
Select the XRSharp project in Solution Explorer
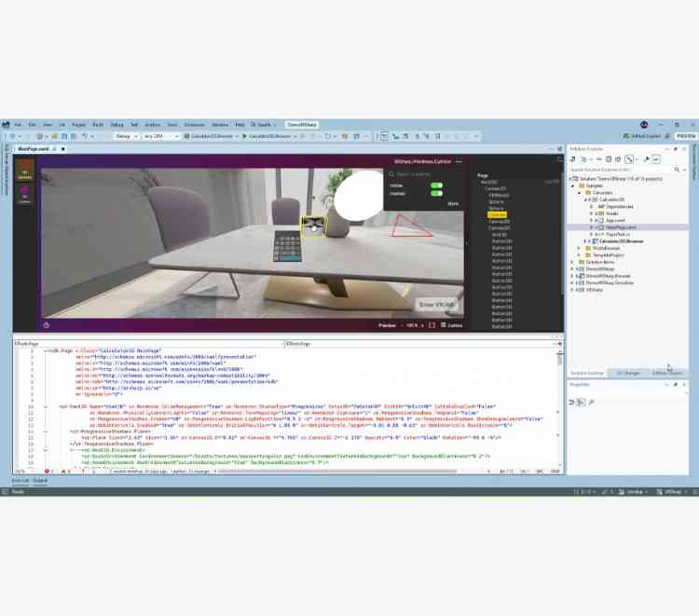tap(595, 290)
